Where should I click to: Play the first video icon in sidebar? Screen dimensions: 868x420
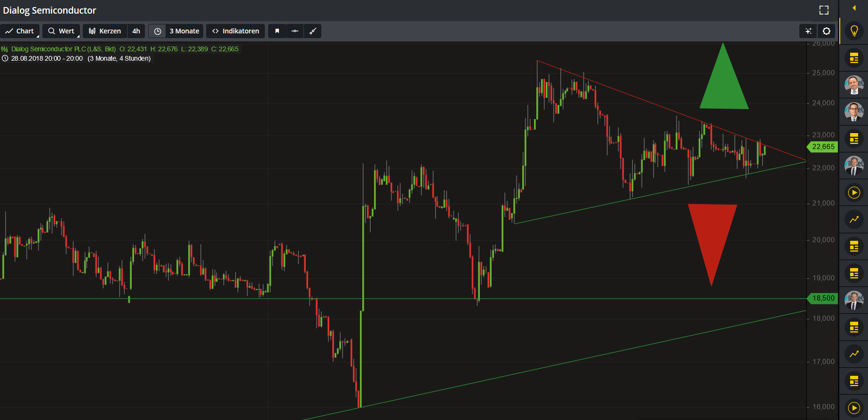[x=854, y=192]
